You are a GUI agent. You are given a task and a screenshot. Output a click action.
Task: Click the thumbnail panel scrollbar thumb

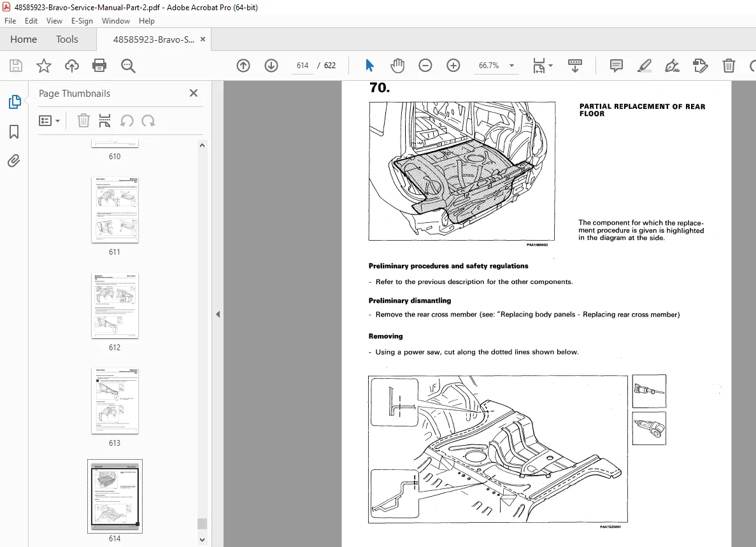click(202, 524)
